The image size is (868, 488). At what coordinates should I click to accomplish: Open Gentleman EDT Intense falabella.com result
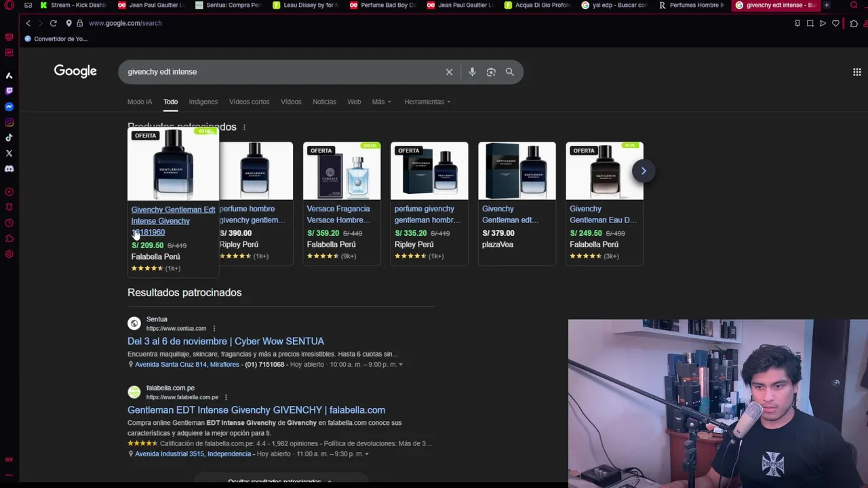256,410
